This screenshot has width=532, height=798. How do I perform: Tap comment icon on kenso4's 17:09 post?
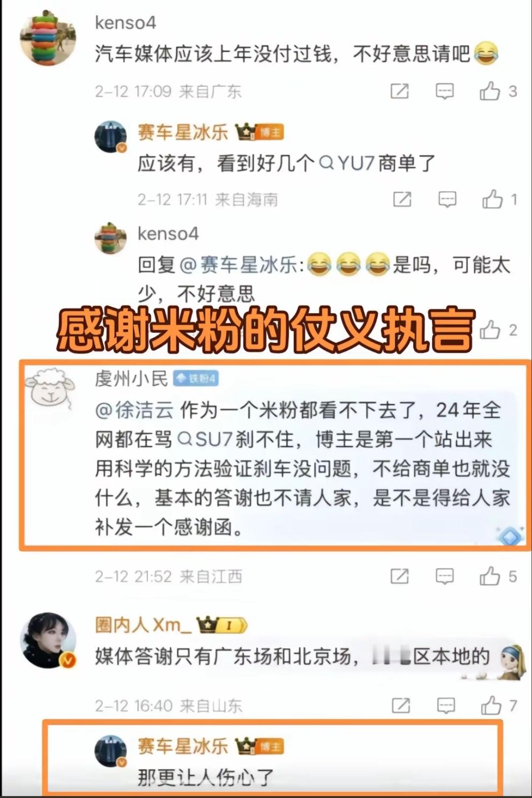pos(445,91)
